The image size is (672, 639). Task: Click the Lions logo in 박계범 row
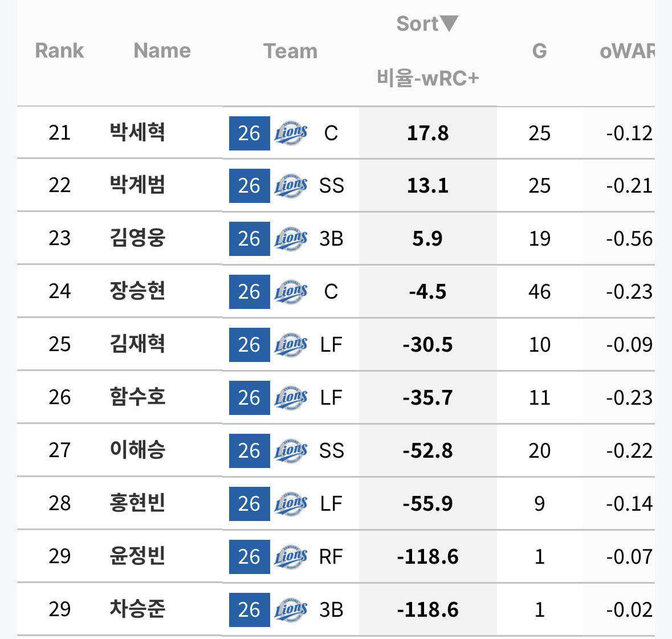(291, 186)
